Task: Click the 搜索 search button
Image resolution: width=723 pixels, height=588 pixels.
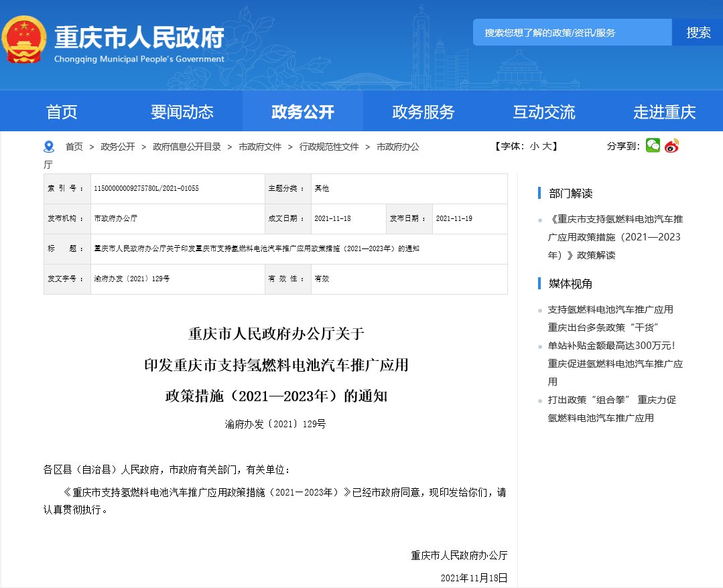Action: [x=697, y=32]
